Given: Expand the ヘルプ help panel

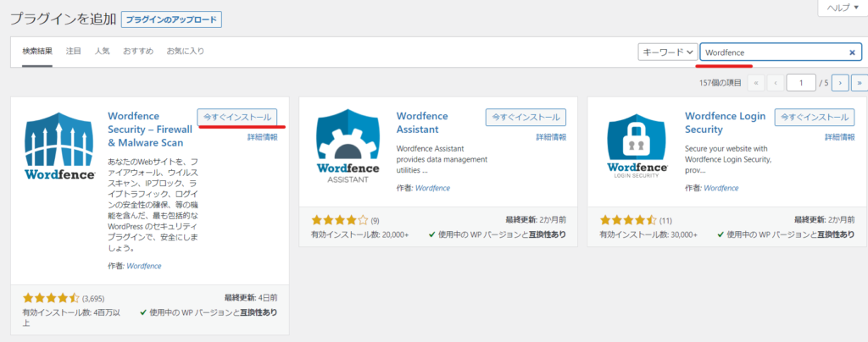Looking at the screenshot, I should (842, 8).
